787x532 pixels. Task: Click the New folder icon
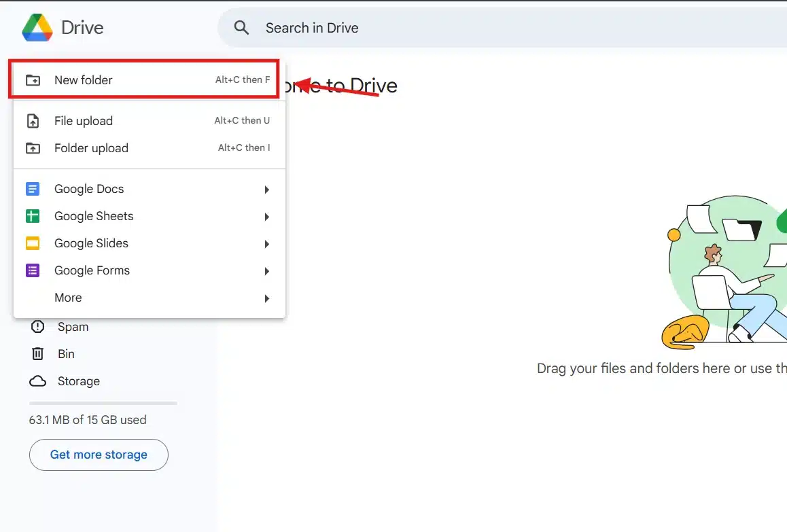(x=33, y=79)
